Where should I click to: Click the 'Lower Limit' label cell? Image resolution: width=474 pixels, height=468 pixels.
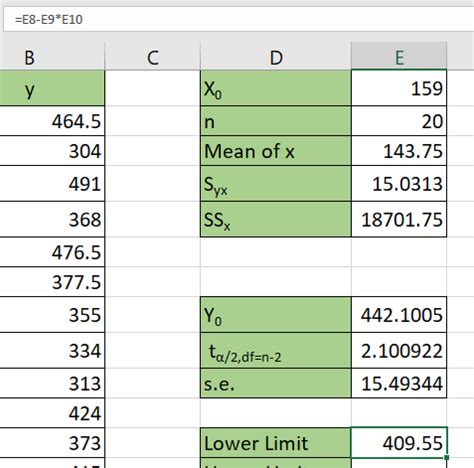(x=276, y=443)
